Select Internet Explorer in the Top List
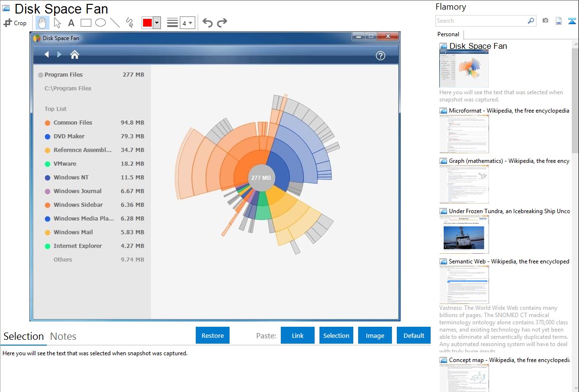The height and width of the screenshot is (392, 579). [x=94, y=246]
